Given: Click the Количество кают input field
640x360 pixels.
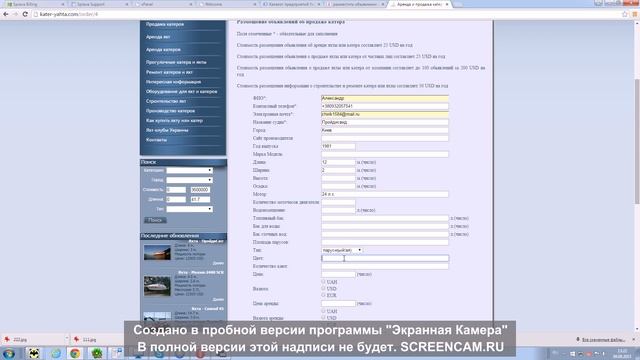Looking at the screenshot, I should (384, 266).
